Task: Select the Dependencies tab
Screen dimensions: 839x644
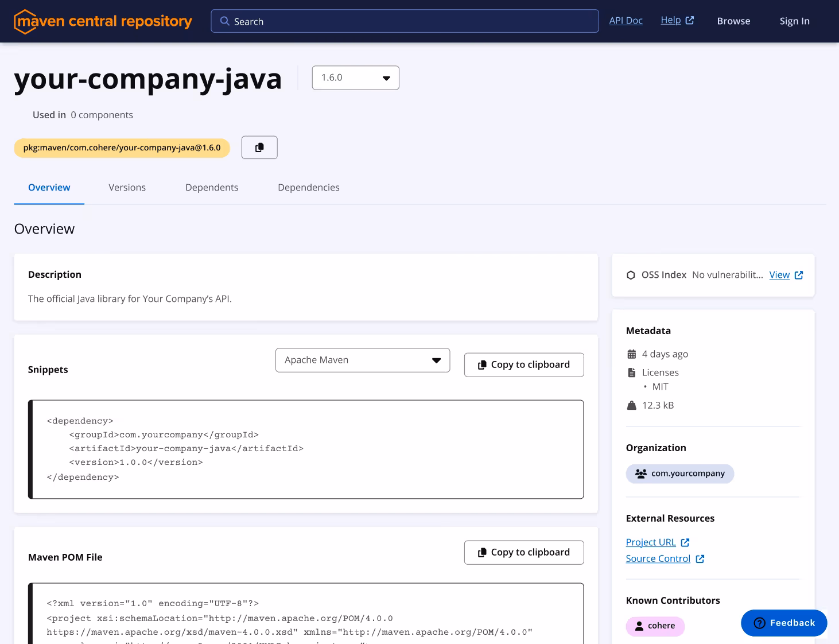Action: 308,188
